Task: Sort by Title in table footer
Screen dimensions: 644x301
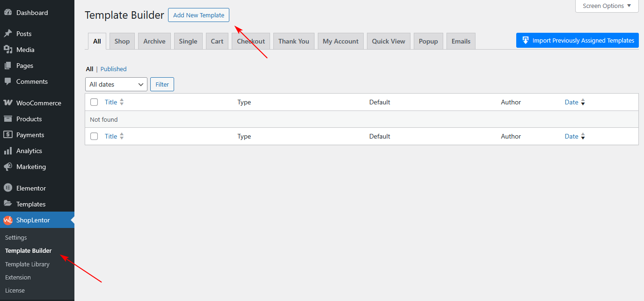Action: pyautogui.click(x=111, y=136)
